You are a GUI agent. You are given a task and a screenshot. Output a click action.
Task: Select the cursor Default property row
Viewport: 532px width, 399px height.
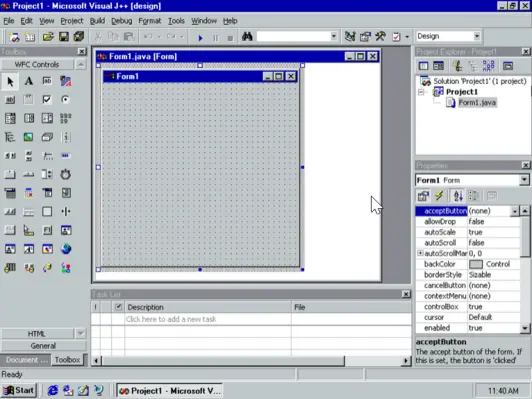[x=468, y=317]
